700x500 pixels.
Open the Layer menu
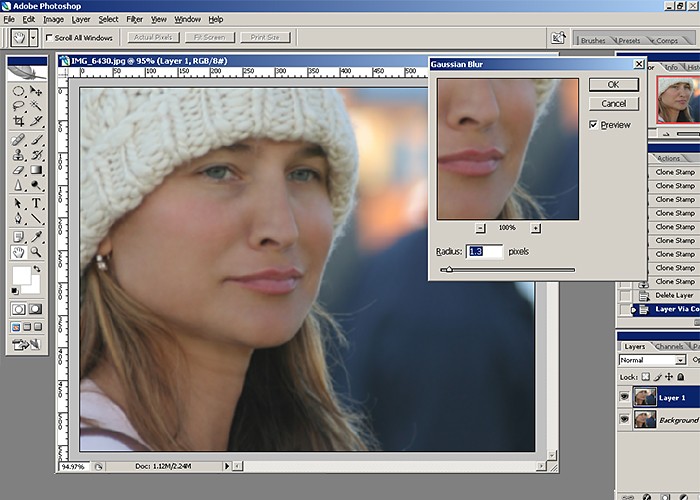[x=81, y=19]
